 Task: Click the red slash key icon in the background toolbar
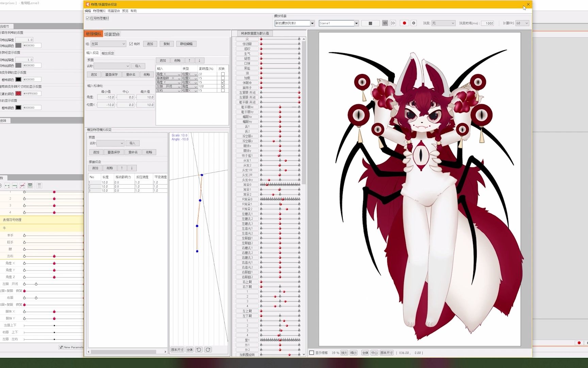[22, 186]
